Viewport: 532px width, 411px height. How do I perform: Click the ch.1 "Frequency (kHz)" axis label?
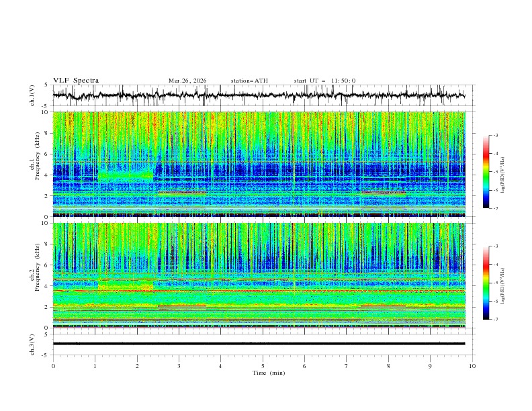(x=37, y=156)
